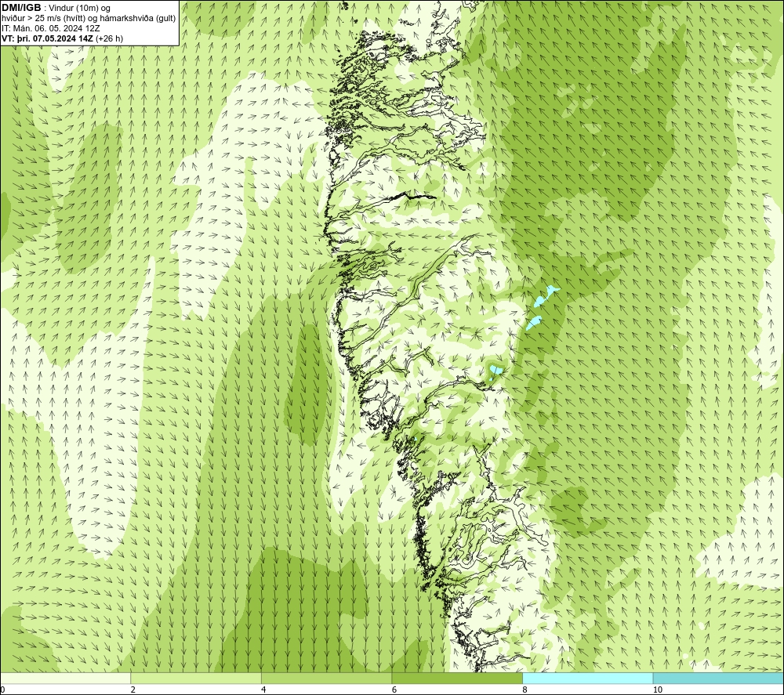This screenshot has width=784, height=695.
Task: Click the scale label '2'
Action: tap(132, 690)
